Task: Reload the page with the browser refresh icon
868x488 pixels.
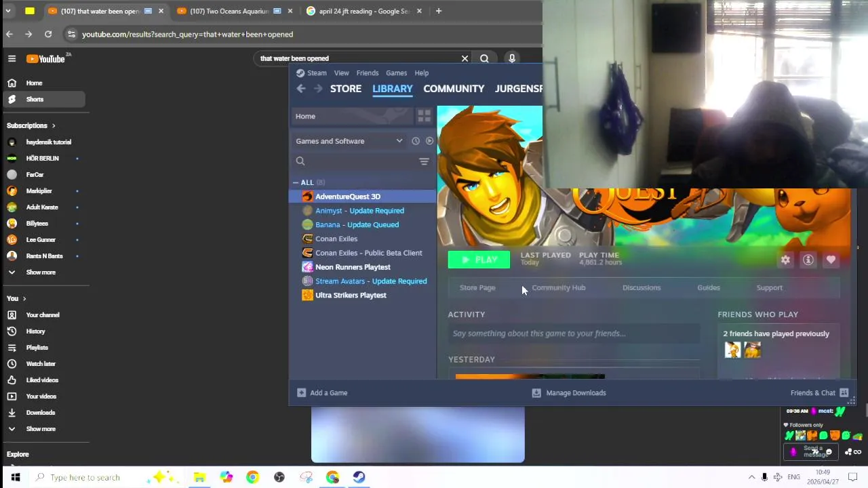Action: (x=48, y=34)
